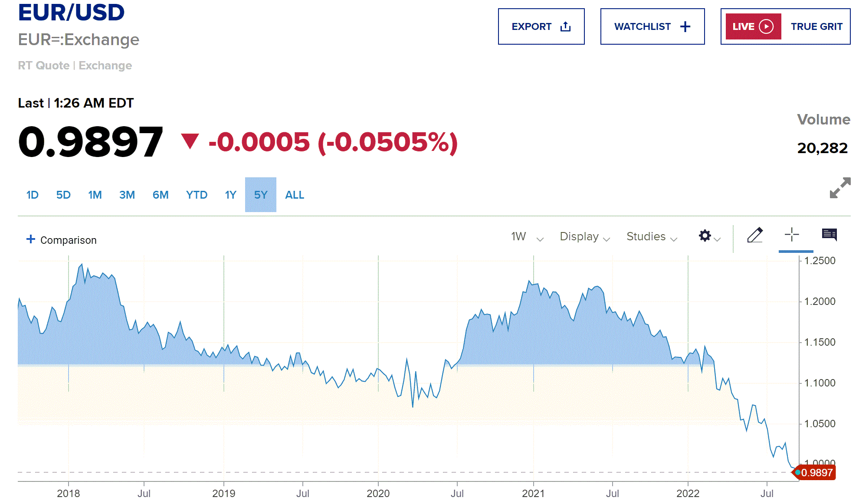This screenshot has width=859, height=504.
Task: Click the 2018 label on time axis
Action: [68, 493]
